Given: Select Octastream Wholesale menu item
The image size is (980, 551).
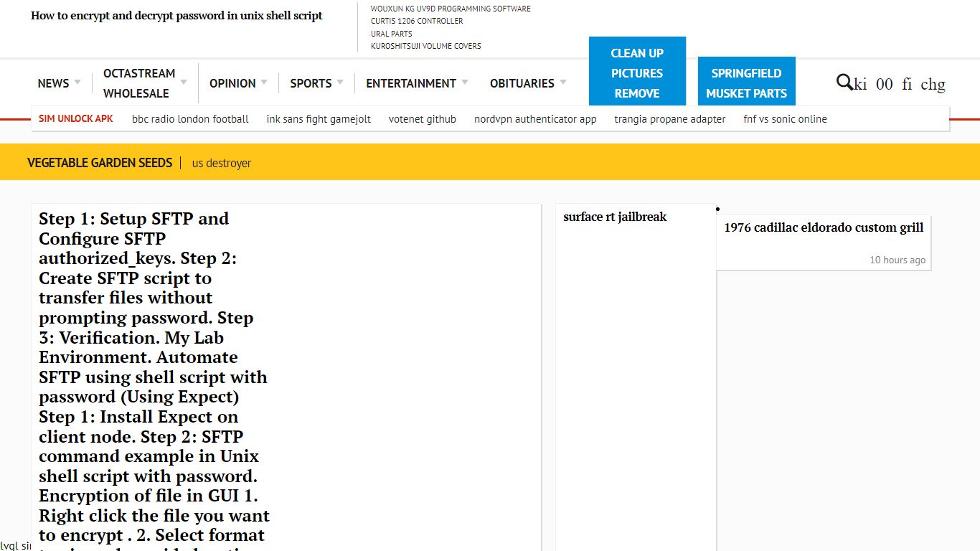Looking at the screenshot, I should click(139, 83).
